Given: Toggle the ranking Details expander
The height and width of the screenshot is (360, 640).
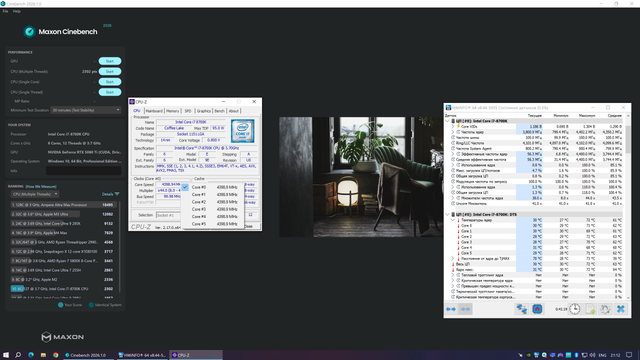Looking at the screenshot, I should (x=111, y=194).
